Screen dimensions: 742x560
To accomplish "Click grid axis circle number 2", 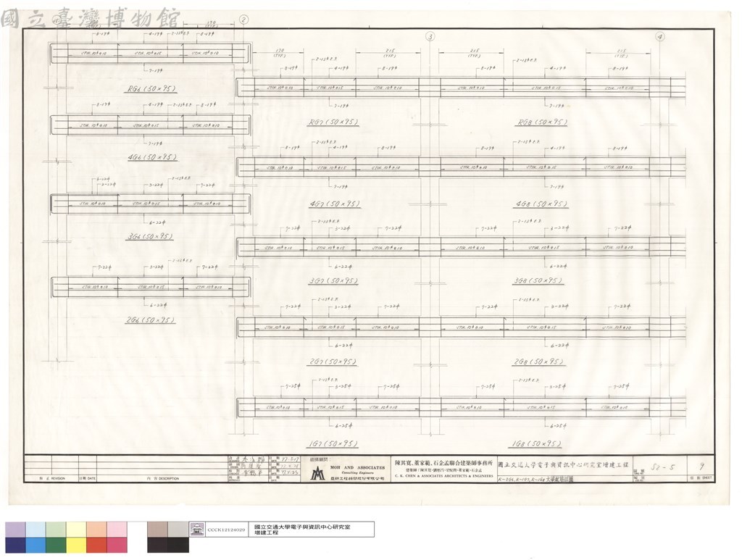I will point(243,20).
